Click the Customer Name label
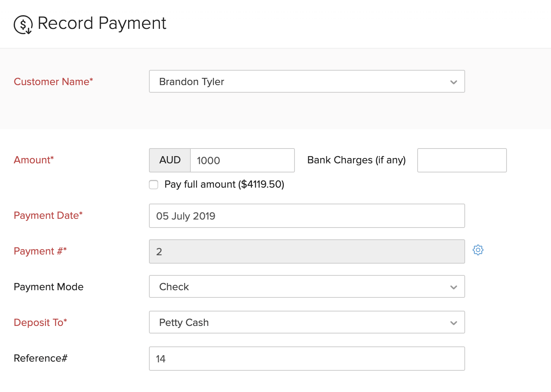The width and height of the screenshot is (551, 392). tap(53, 82)
